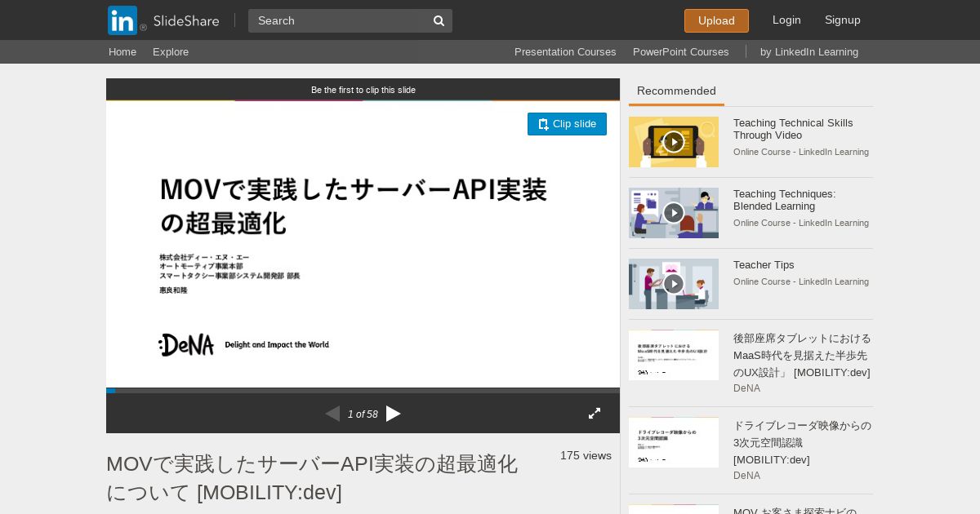
Task: Click the Upload button
Action: coord(716,20)
